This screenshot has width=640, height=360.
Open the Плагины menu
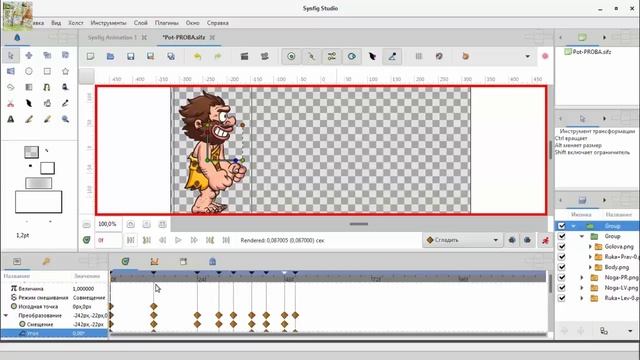click(x=167, y=23)
